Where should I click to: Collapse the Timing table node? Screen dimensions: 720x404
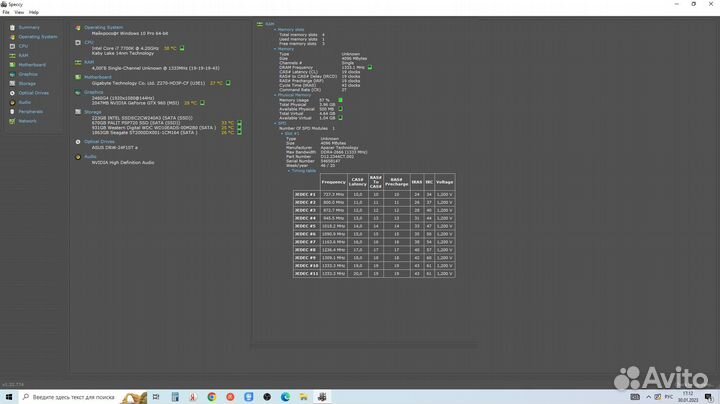coord(289,171)
